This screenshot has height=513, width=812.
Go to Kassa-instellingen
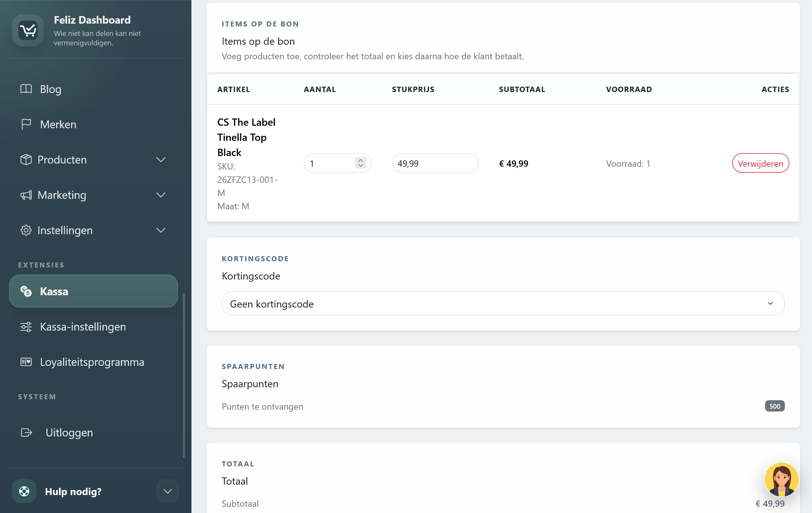click(x=93, y=326)
